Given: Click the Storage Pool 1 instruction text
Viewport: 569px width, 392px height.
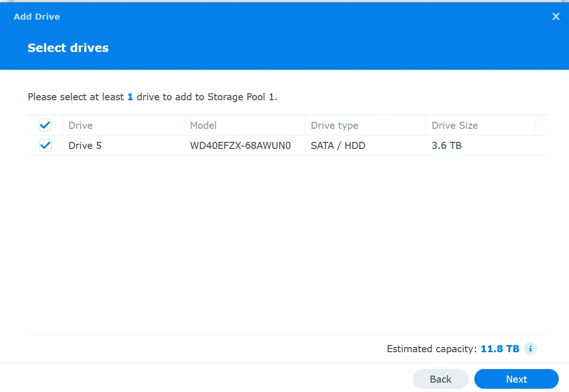Looking at the screenshot, I should point(152,96).
